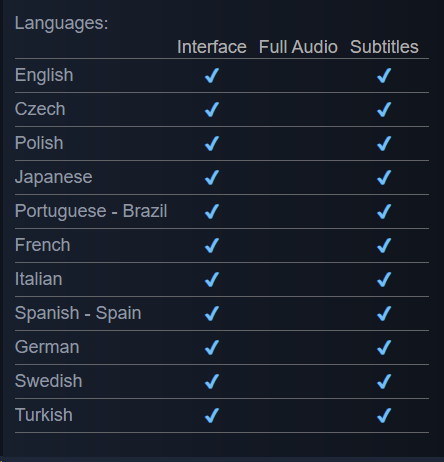This screenshot has height=462, width=444.
Task: Click the Spanish - Spain Interface checkmark
Action: point(212,314)
